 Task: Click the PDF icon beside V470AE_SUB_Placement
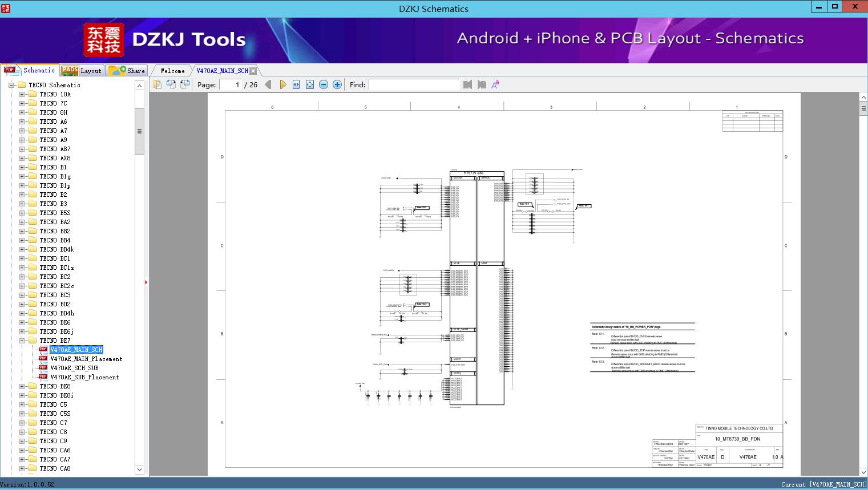tap(43, 377)
